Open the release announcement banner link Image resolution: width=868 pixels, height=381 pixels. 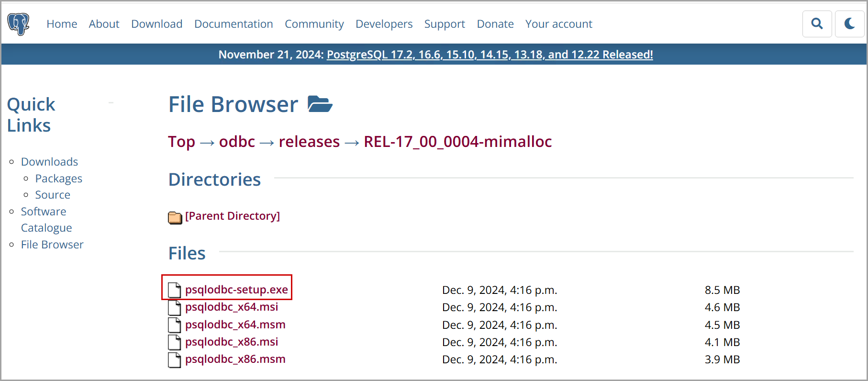490,55
